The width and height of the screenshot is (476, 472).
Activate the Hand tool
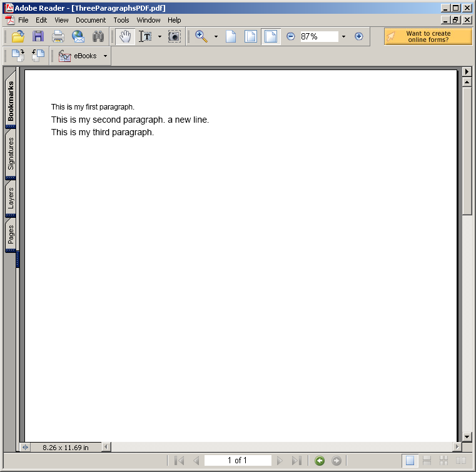click(x=125, y=36)
